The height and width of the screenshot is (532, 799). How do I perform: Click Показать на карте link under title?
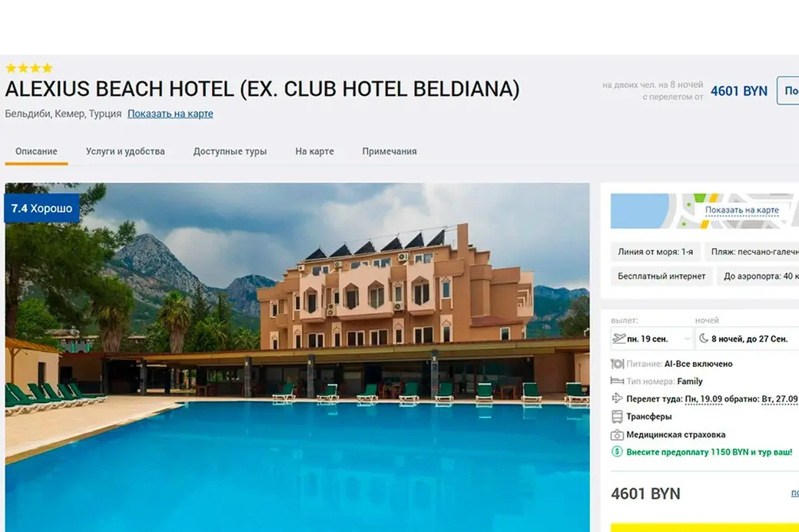click(171, 114)
